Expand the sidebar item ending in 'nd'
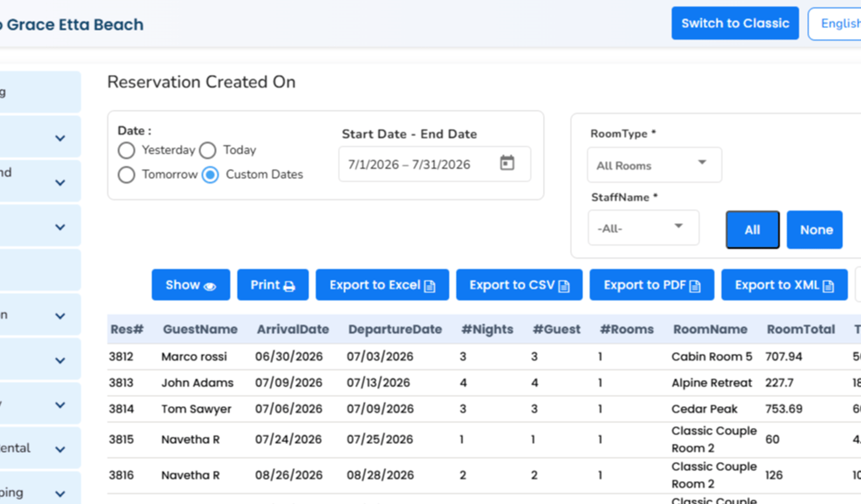The height and width of the screenshot is (504, 861). [60, 183]
